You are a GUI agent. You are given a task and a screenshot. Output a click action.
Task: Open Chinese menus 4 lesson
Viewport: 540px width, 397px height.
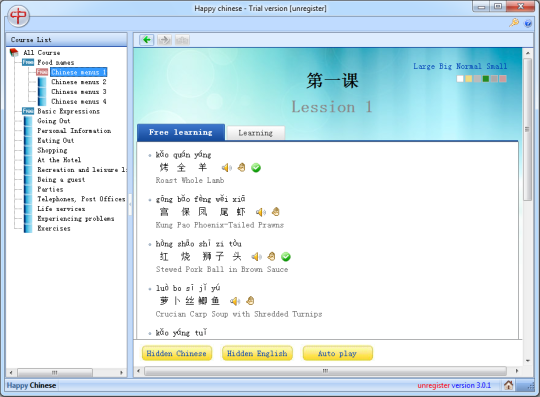79,101
